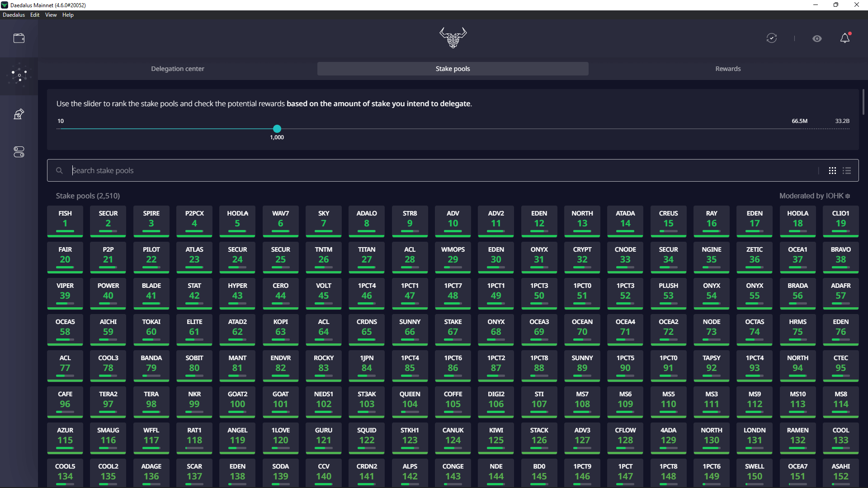Click the Daedalus bull logo
Viewport: 868px width, 488px height.
pos(453,38)
